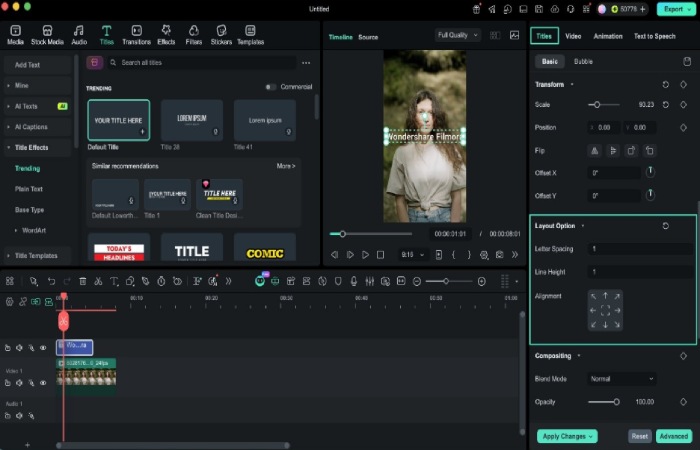Reset the Transform section

pos(666,84)
